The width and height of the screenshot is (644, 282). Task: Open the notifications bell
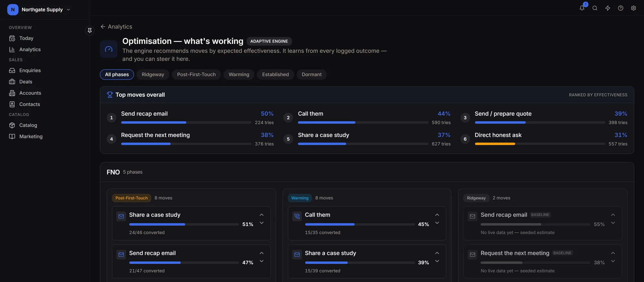coord(582,8)
